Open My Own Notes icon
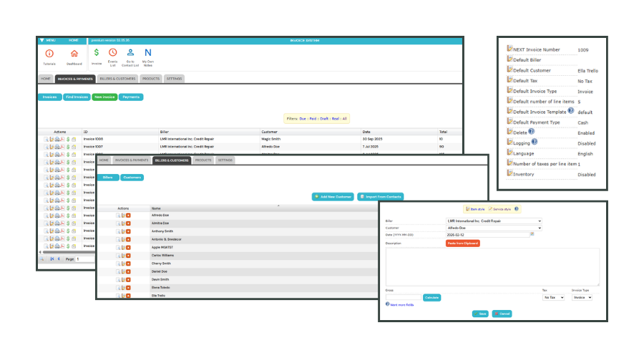 pos(148,52)
